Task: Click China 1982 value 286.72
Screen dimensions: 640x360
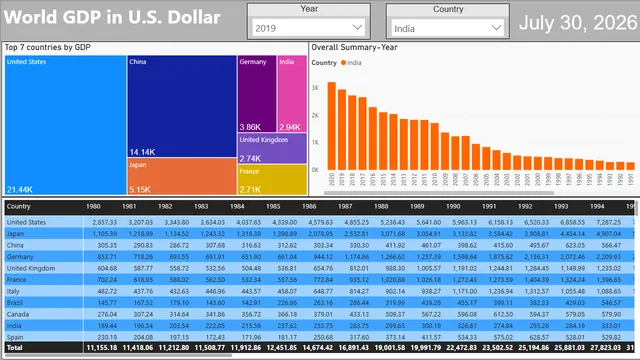Action: point(179,245)
